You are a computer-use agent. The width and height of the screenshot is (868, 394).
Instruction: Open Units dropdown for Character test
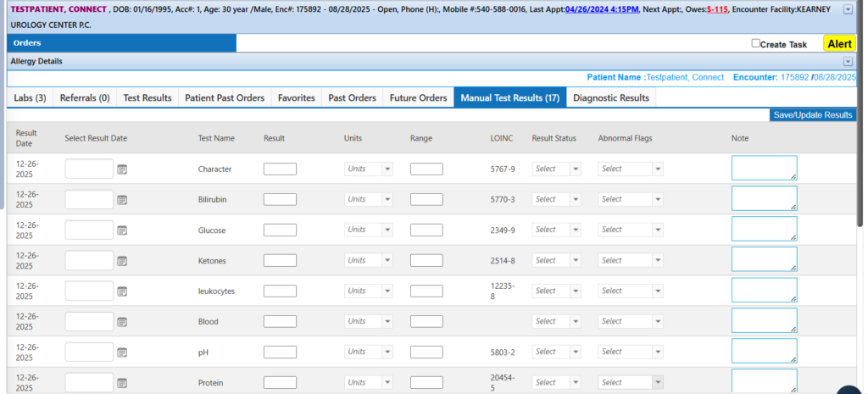(368, 169)
